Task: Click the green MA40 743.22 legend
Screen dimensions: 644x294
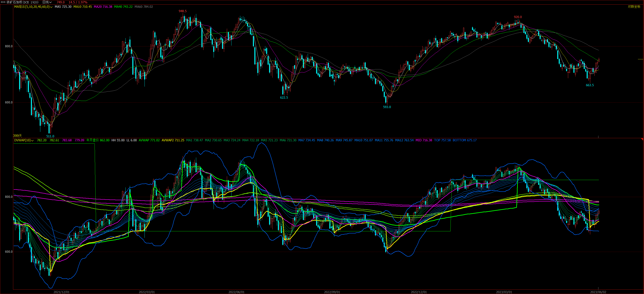Action: pos(123,7)
